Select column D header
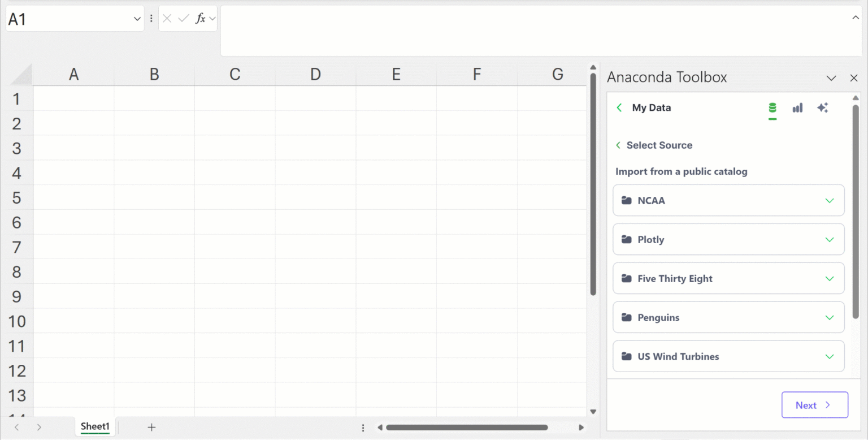Viewport: 868px width, 440px height. click(315, 74)
